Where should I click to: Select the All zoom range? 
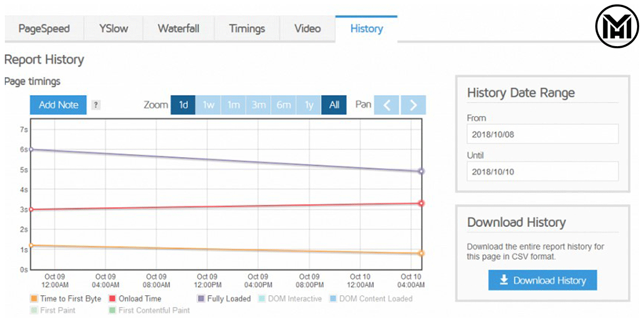tap(334, 105)
